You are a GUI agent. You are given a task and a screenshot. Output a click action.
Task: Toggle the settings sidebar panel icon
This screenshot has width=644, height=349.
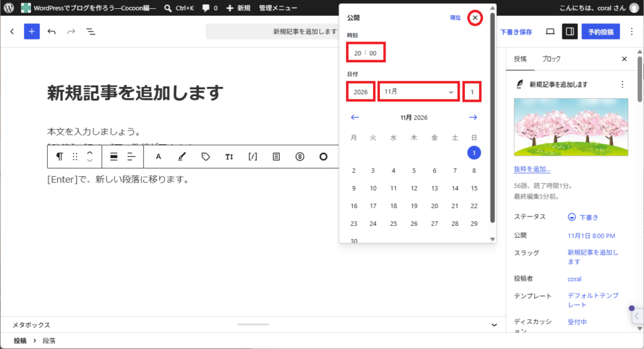pos(570,31)
